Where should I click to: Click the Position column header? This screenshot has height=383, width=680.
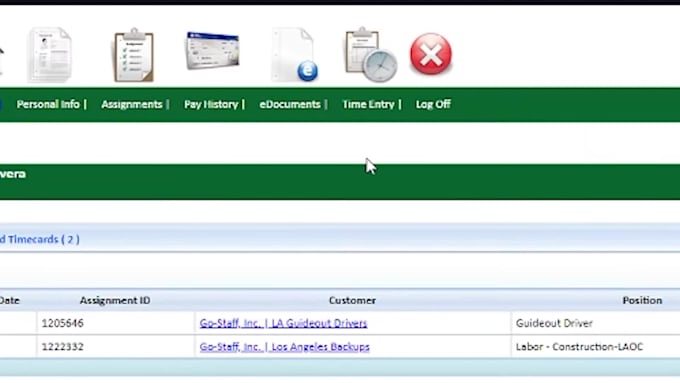[x=642, y=300]
